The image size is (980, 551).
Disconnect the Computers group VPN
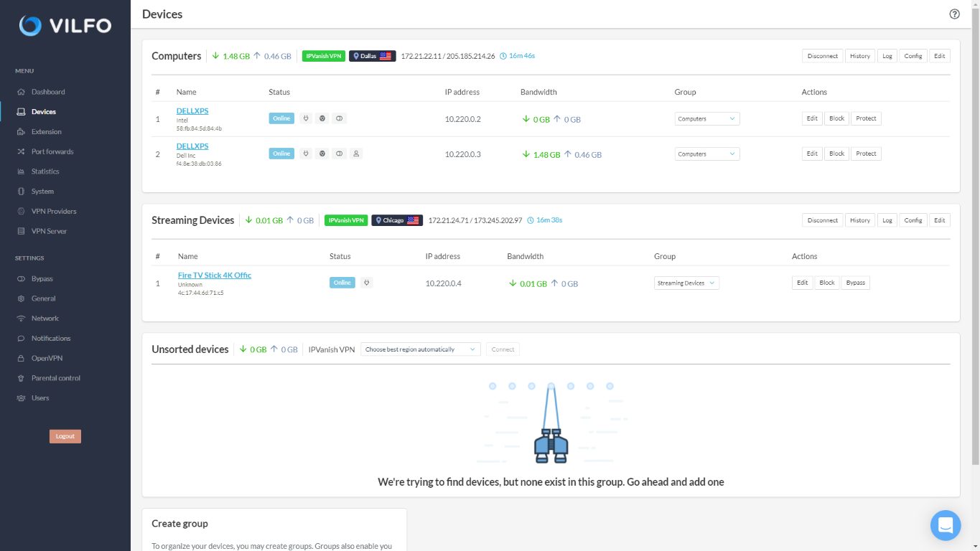(x=823, y=56)
